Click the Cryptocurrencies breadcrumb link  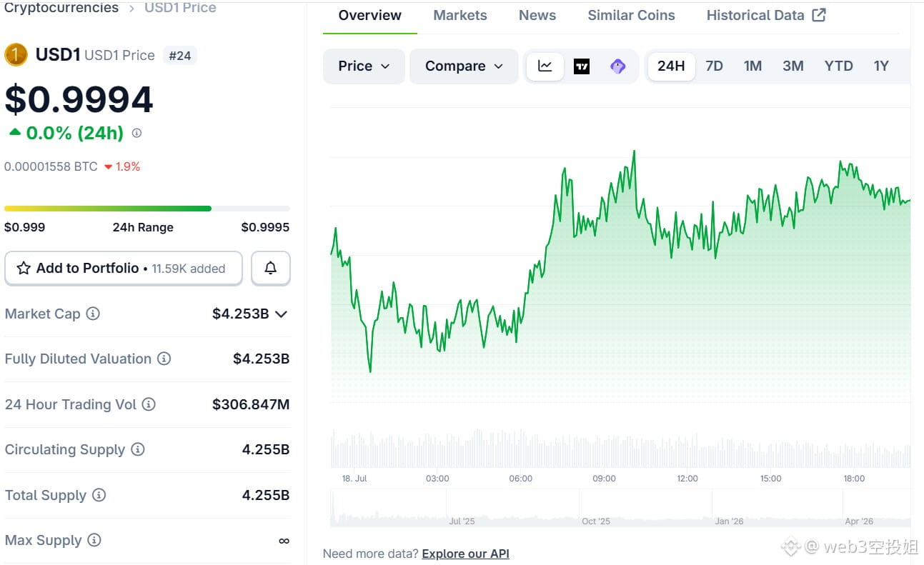[x=61, y=8]
